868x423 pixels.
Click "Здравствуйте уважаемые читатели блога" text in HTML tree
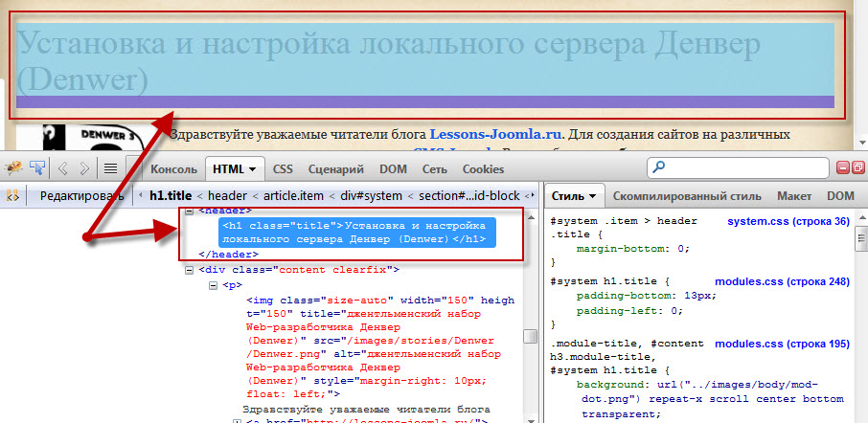[x=367, y=410]
